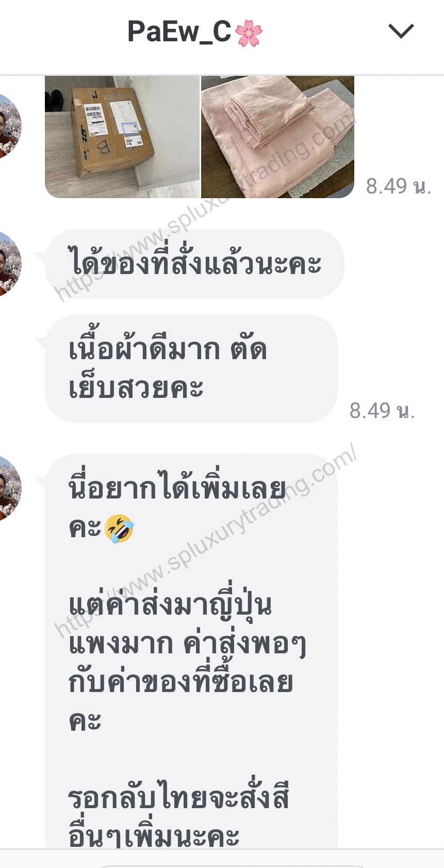The width and height of the screenshot is (444, 868).
Task: Click the laughing emoji in the message
Action: point(119,528)
